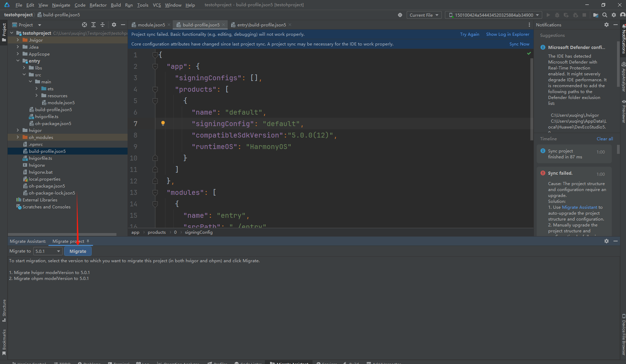Viewport: 626px width, 364px height.
Task: Hide the Migrate Assistant panel
Action: pyautogui.click(x=616, y=241)
